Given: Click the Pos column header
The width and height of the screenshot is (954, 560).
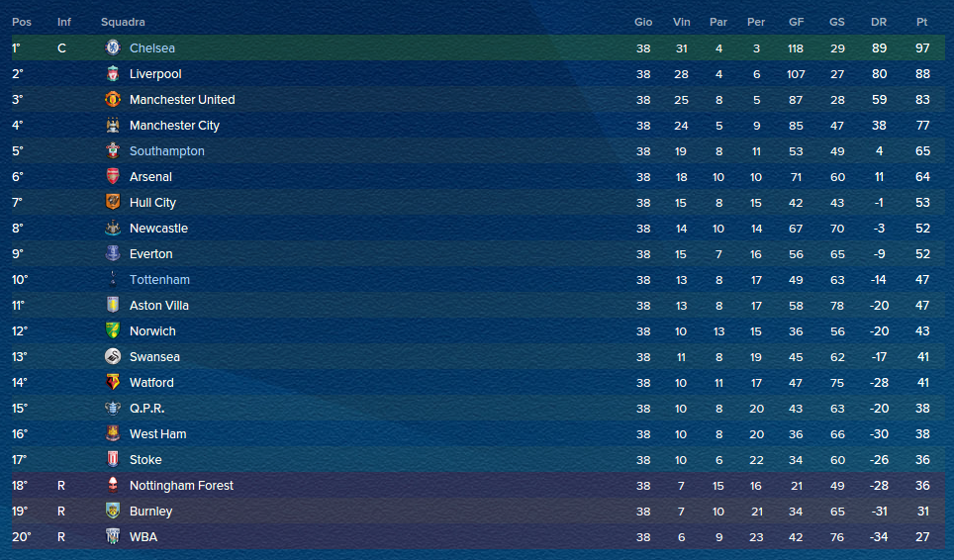Looking at the screenshot, I should click(x=22, y=22).
